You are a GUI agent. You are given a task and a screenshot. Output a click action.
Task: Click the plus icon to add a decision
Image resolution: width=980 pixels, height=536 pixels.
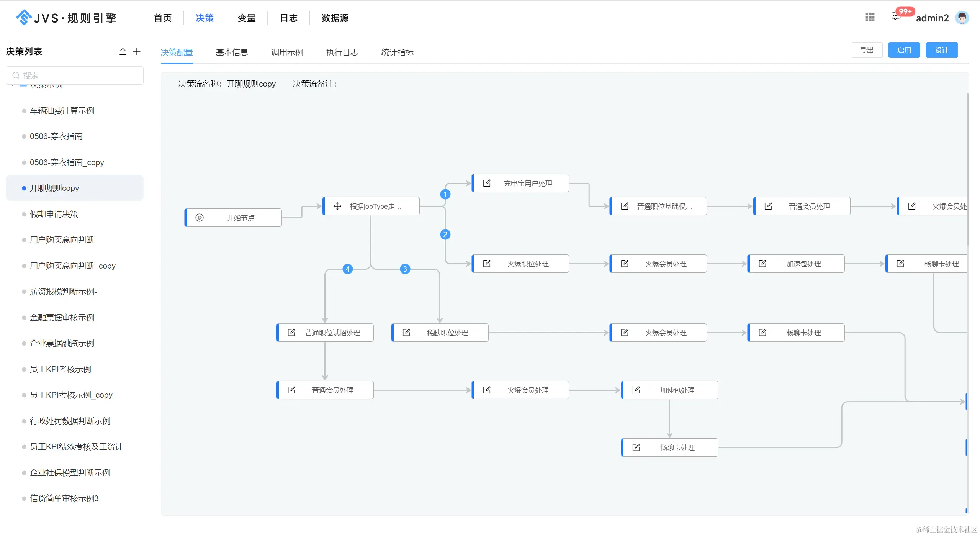(137, 51)
